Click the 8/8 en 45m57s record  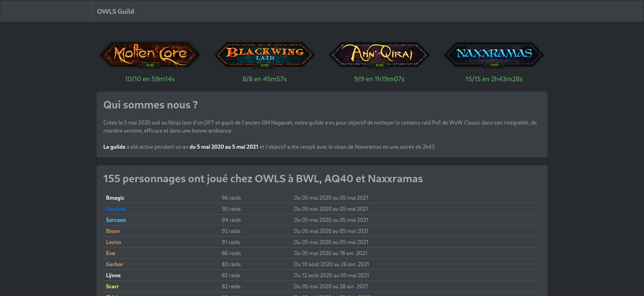click(x=265, y=79)
